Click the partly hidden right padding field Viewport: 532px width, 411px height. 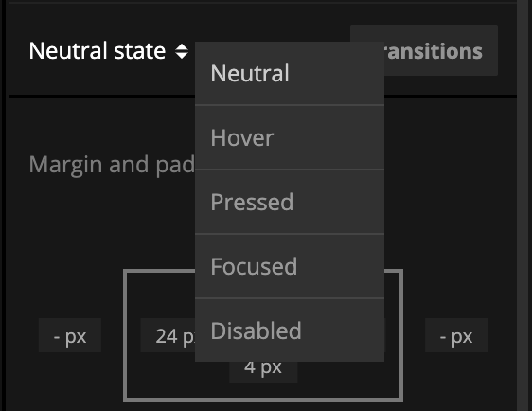[x=385, y=335]
